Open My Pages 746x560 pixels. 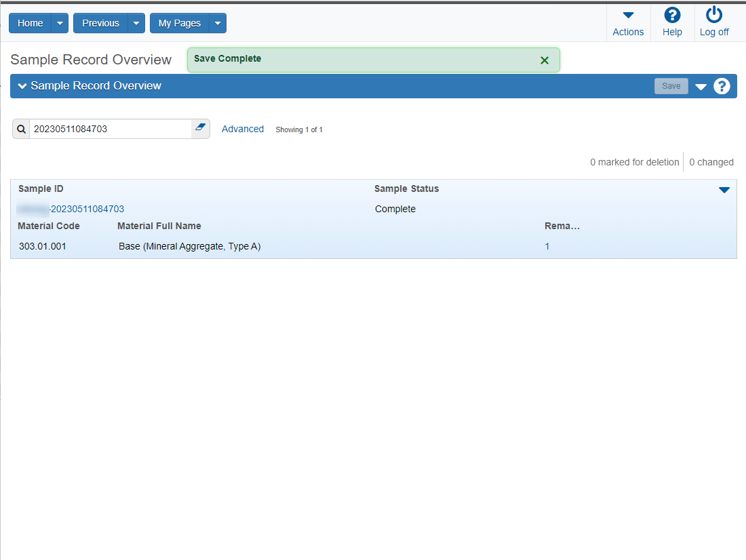(x=179, y=23)
